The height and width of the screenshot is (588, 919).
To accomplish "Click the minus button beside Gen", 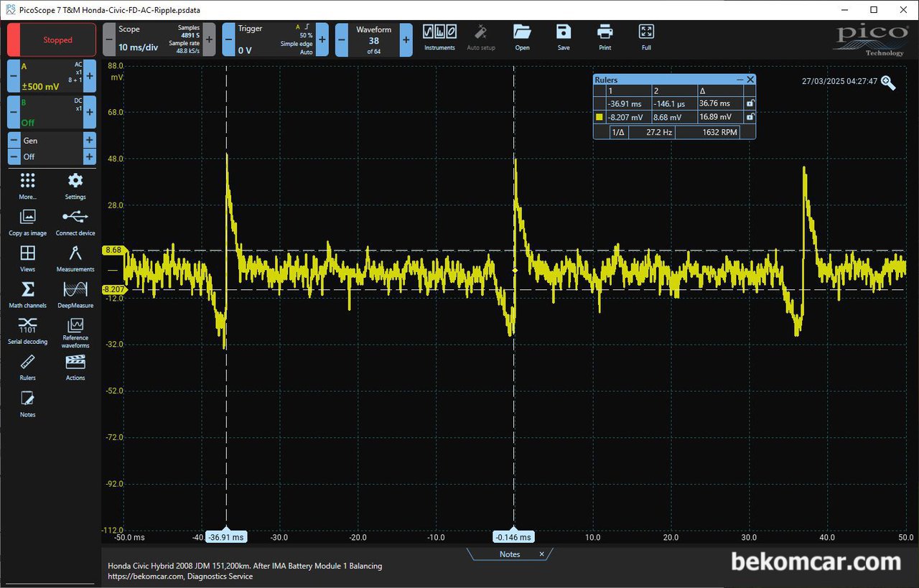I will 14,140.
